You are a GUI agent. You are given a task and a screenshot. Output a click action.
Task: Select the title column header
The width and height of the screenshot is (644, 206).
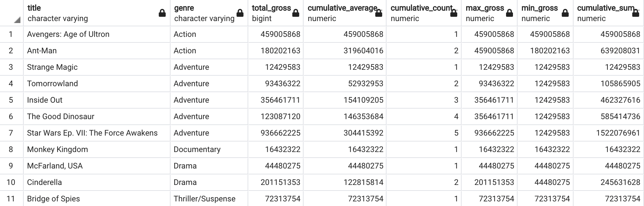point(97,13)
